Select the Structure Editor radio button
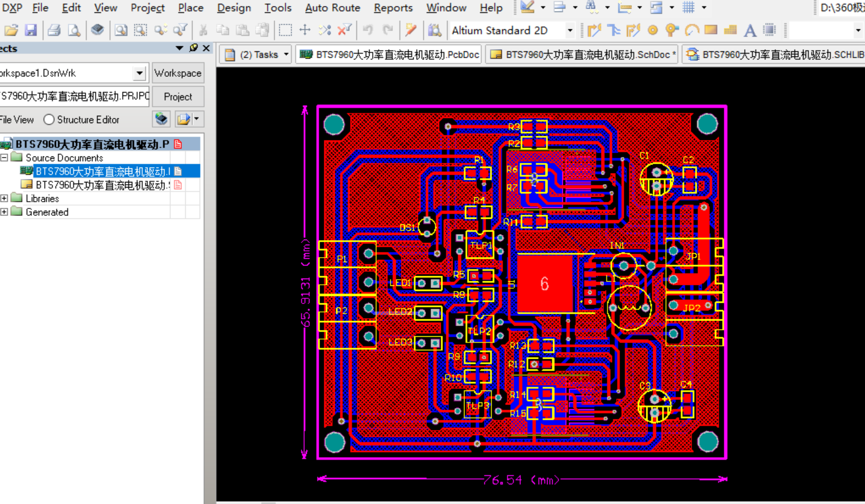Viewport: 865px width, 504px height. pyautogui.click(x=49, y=120)
